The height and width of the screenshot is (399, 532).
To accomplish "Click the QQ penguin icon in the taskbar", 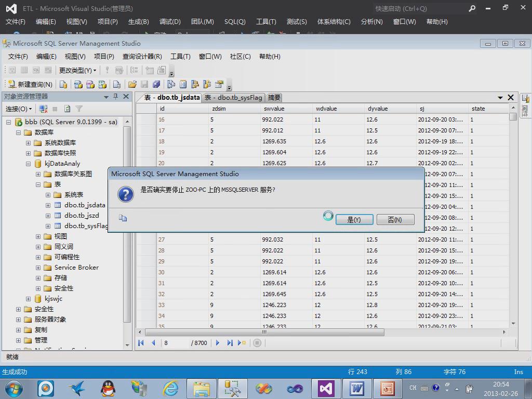I will click(108, 389).
